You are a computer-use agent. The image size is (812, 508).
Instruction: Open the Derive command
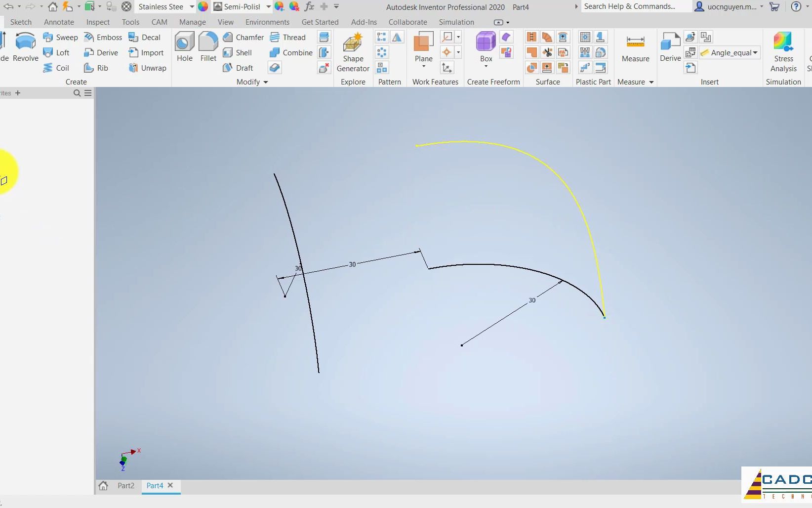670,47
